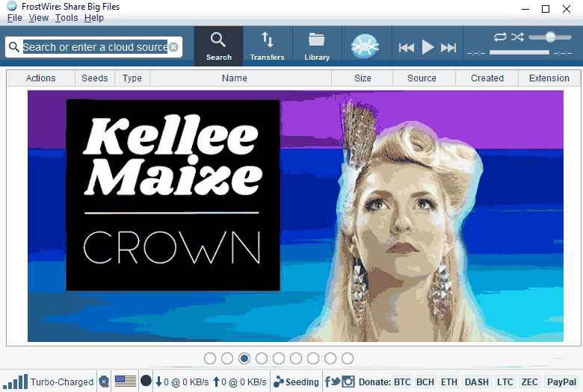Open the Search tab
Image resolution: width=583 pixels, height=392 pixels.
click(x=218, y=46)
